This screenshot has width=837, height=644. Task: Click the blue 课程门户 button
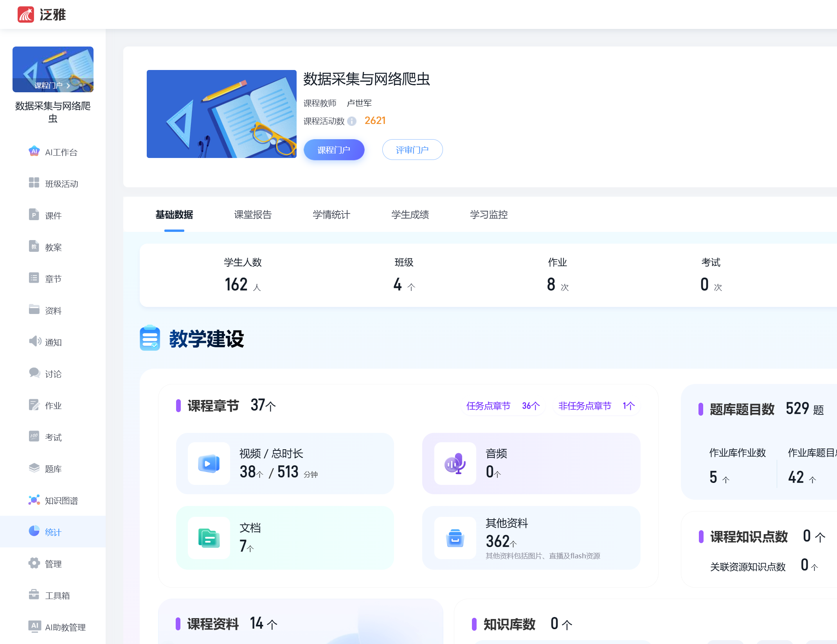click(333, 150)
